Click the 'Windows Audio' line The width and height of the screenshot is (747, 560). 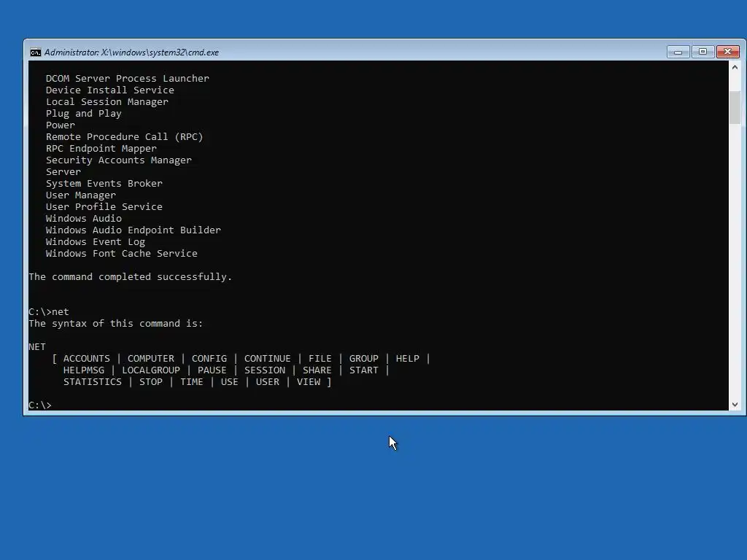[x=83, y=219]
